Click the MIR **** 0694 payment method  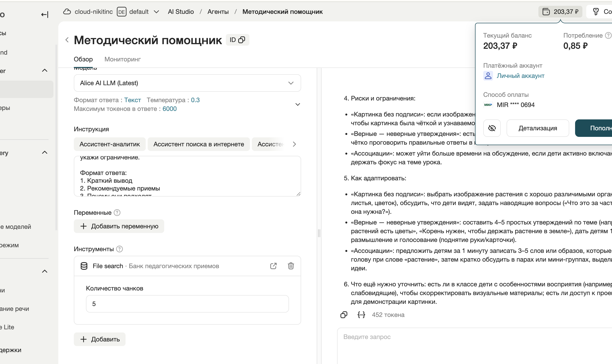click(x=516, y=105)
